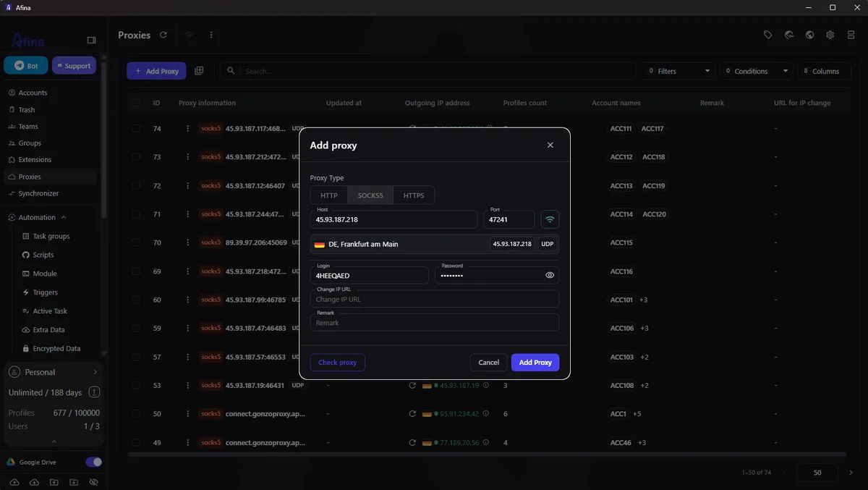Click the cloud upload icon at sidebar bottom
The width and height of the screenshot is (868, 490).
[x=14, y=481]
